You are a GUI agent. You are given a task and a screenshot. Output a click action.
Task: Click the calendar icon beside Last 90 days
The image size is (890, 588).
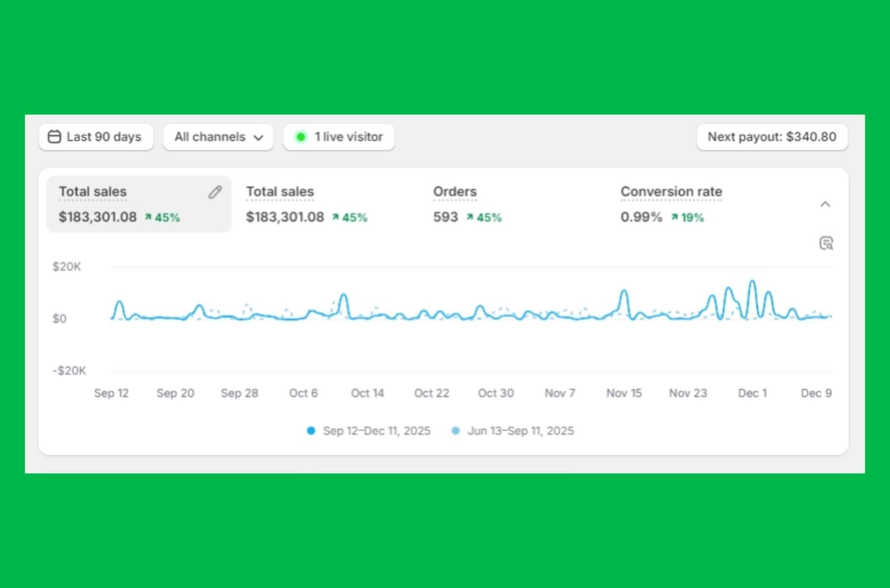54,137
